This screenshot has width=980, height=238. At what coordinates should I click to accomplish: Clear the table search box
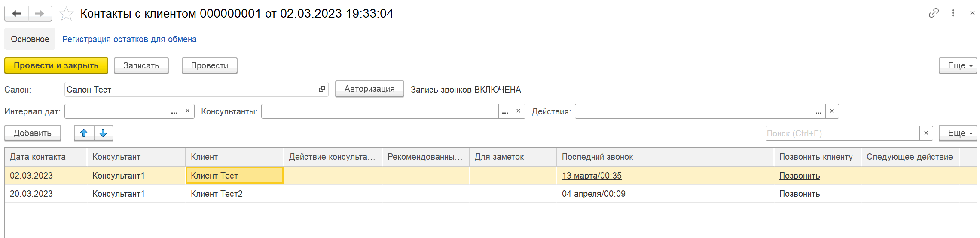(926, 133)
